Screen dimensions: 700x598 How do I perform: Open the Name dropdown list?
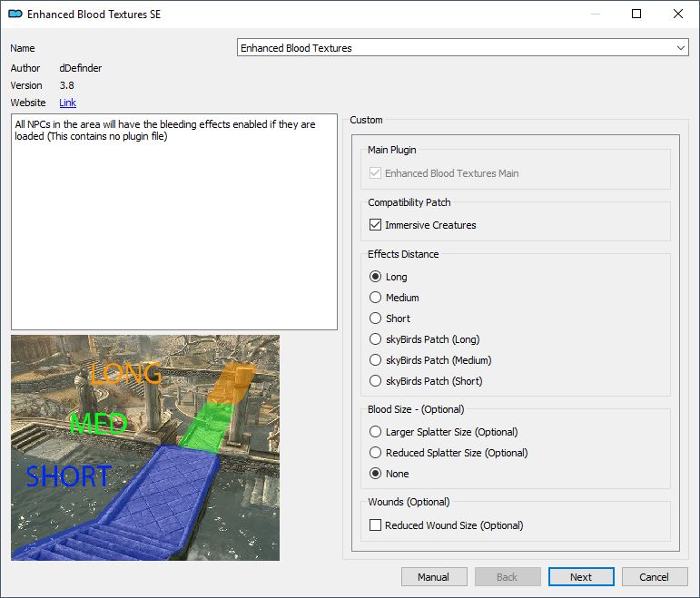click(462, 47)
